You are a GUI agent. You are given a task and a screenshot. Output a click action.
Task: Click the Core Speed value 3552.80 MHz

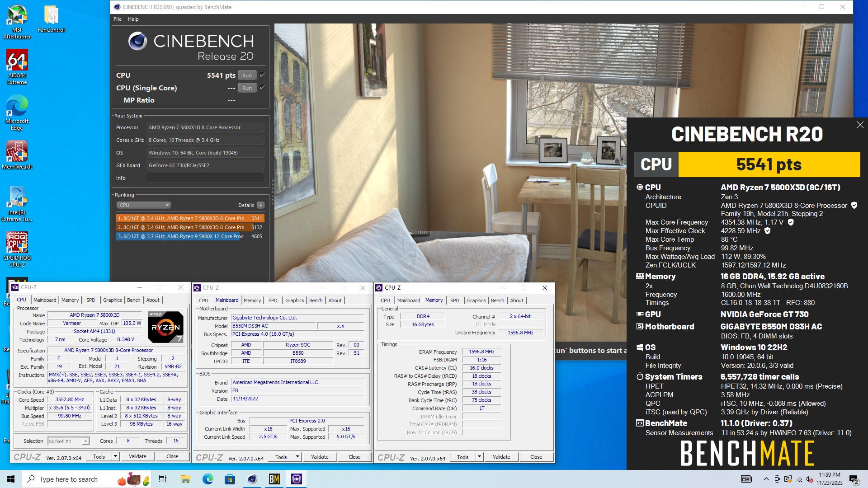point(70,400)
